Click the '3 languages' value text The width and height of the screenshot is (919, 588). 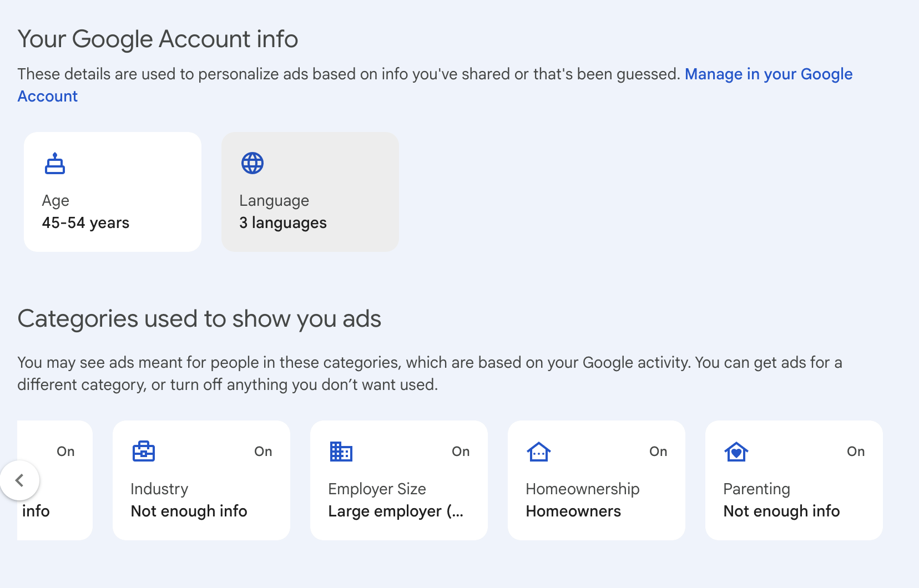283,223
